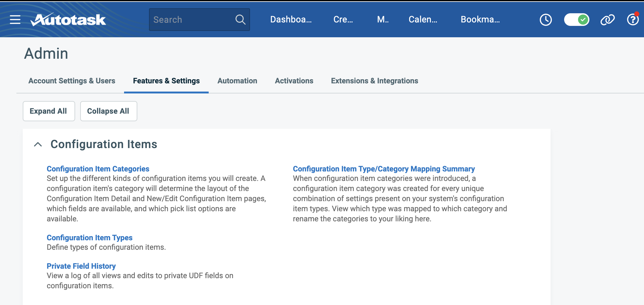Open Private Field History link
644x305 pixels.
point(81,266)
